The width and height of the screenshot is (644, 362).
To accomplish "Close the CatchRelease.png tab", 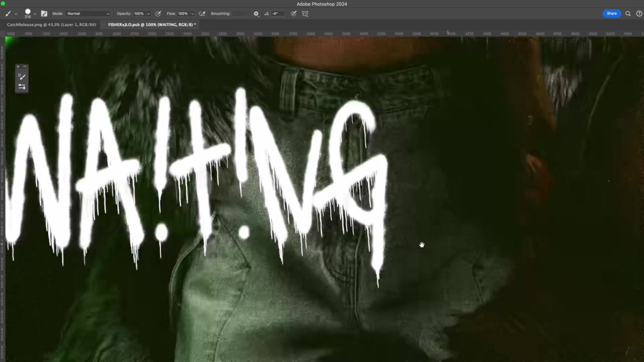I will [x=4, y=25].
